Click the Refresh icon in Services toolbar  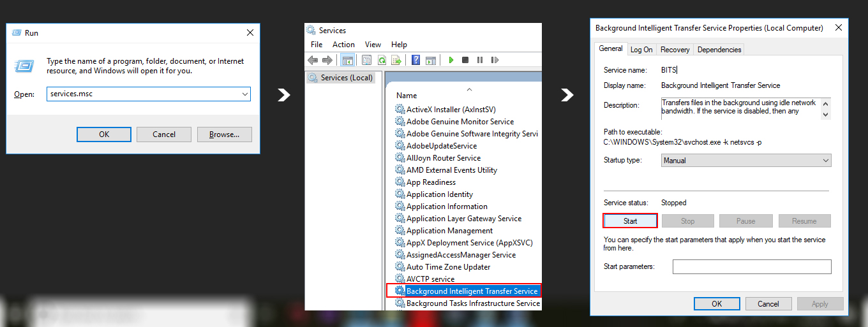(x=382, y=60)
